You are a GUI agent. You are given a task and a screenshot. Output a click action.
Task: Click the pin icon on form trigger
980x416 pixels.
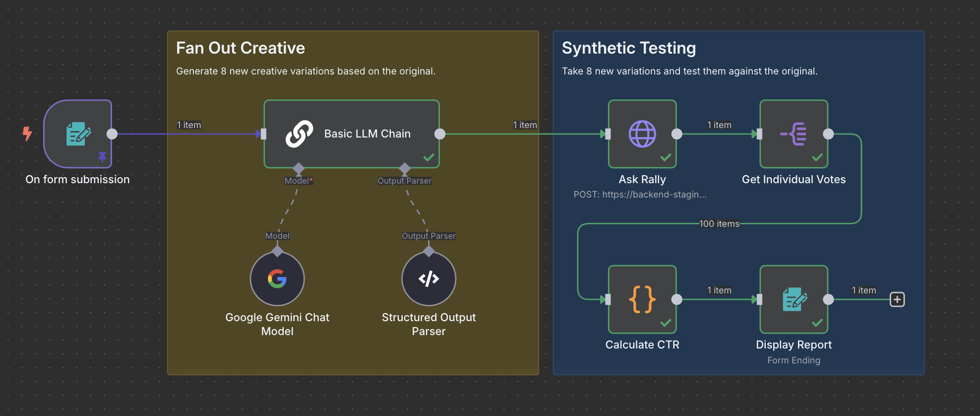(102, 157)
